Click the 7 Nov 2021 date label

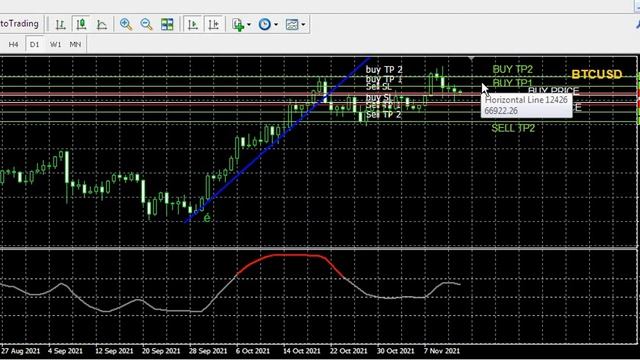(441, 351)
